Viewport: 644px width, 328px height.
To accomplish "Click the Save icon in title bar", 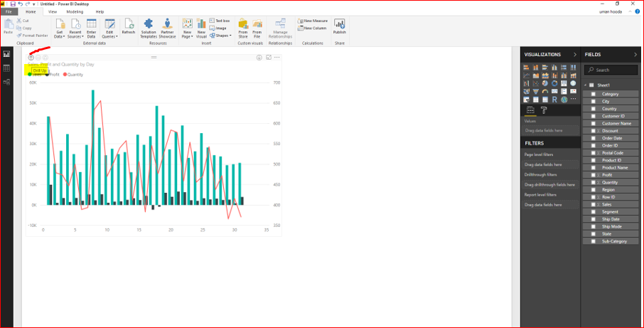I will pyautogui.click(x=13, y=4).
